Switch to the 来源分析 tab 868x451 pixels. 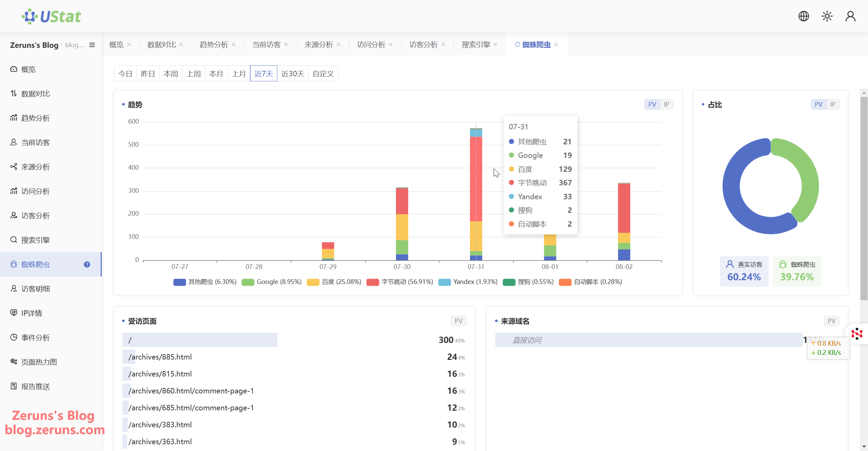click(318, 44)
